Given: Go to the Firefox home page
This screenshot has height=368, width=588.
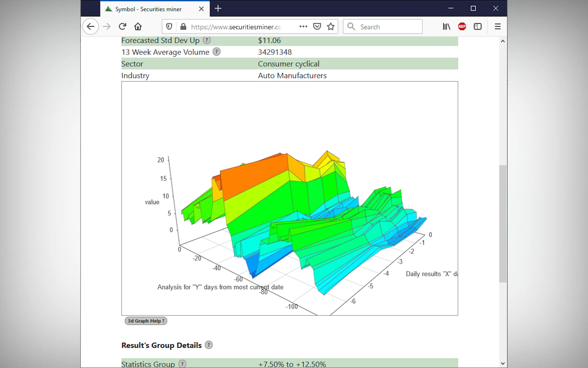Looking at the screenshot, I should click(x=138, y=26).
